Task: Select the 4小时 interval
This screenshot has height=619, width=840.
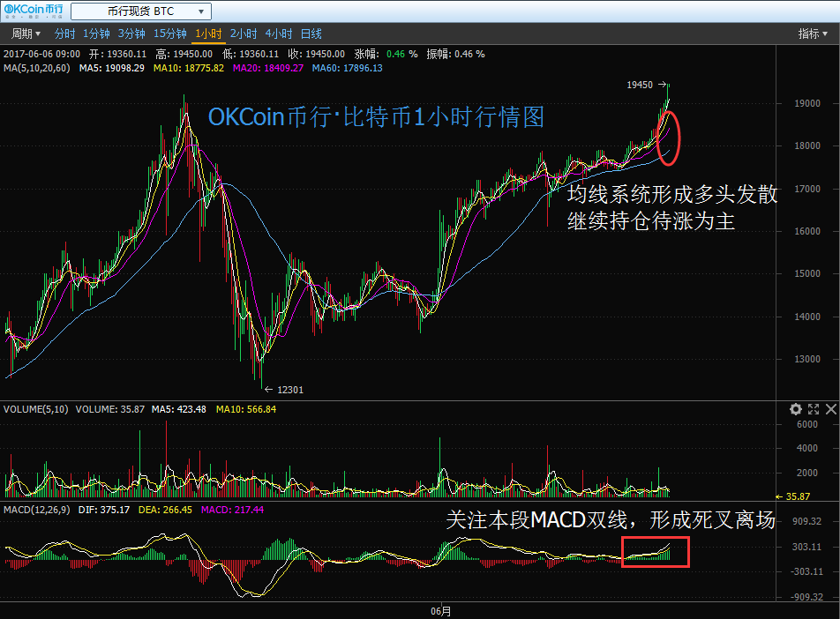Action: [279, 34]
